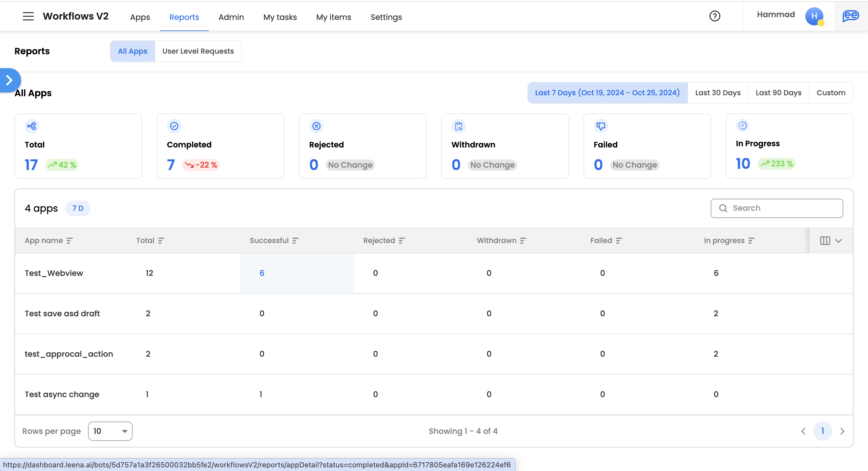Click the Hammad user avatar
Screen dimensions: 868x471
[814, 16]
